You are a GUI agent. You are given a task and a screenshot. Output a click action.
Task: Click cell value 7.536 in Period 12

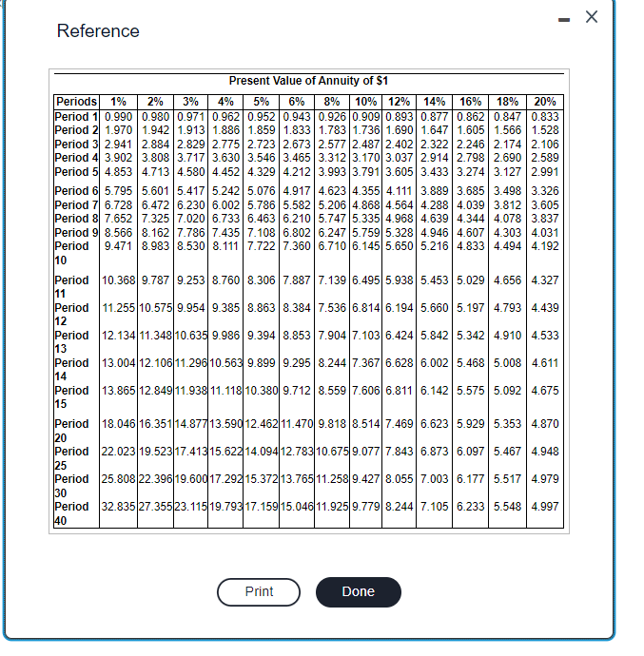coord(332,307)
